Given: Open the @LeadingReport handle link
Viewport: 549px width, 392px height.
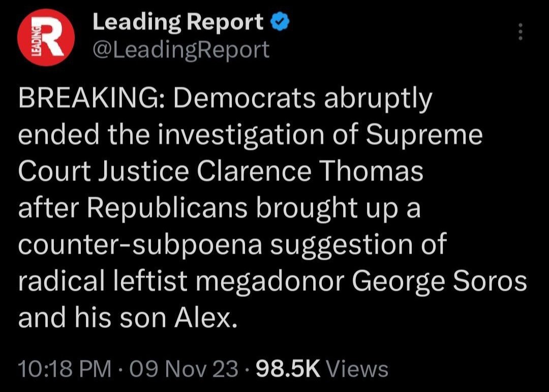Looking at the screenshot, I should pyautogui.click(x=180, y=49).
